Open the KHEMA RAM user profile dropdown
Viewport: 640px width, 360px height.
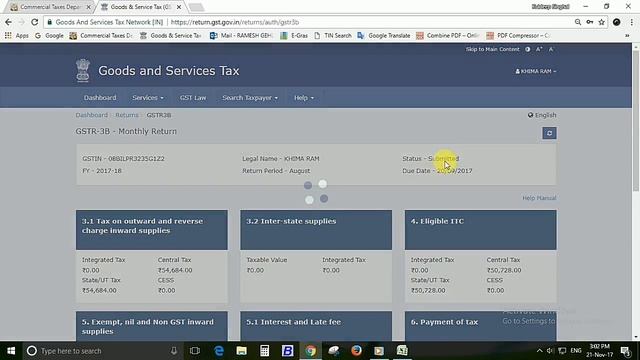coord(536,71)
